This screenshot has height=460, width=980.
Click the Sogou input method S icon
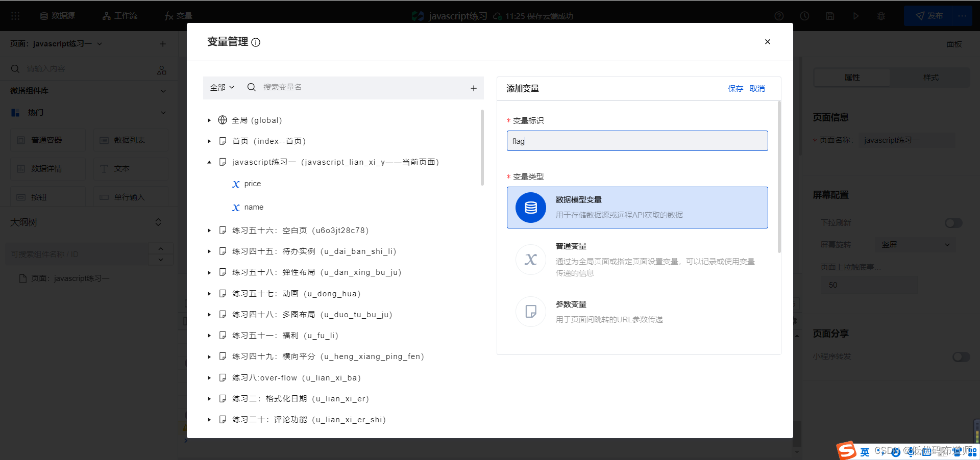[x=846, y=451]
